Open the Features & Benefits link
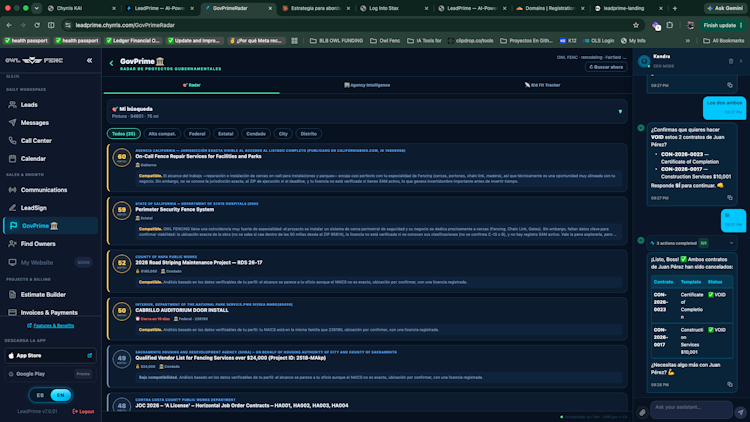The height and width of the screenshot is (422, 750). pos(50,325)
